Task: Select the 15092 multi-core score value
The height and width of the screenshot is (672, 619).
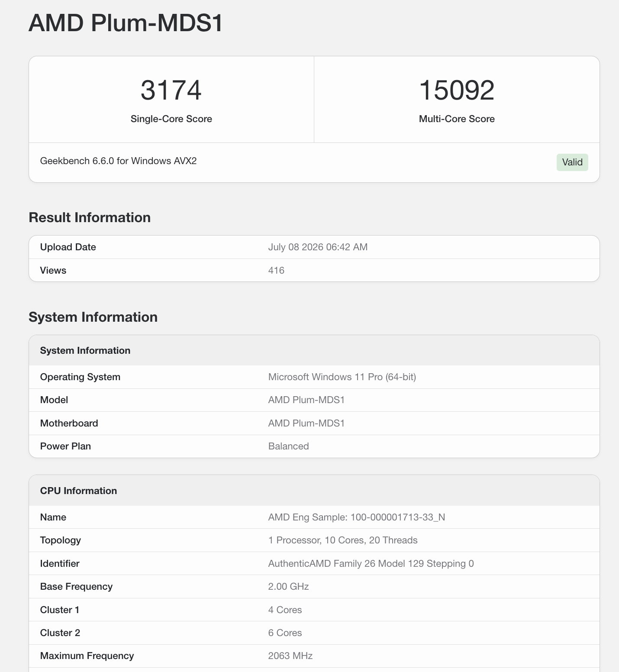Action: tap(457, 90)
